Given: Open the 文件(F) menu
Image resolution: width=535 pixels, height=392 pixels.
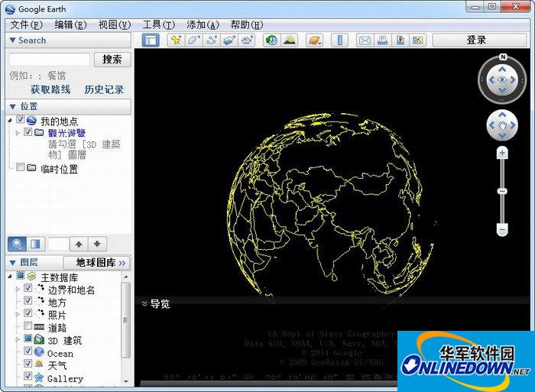Looking at the screenshot, I should pos(26,24).
